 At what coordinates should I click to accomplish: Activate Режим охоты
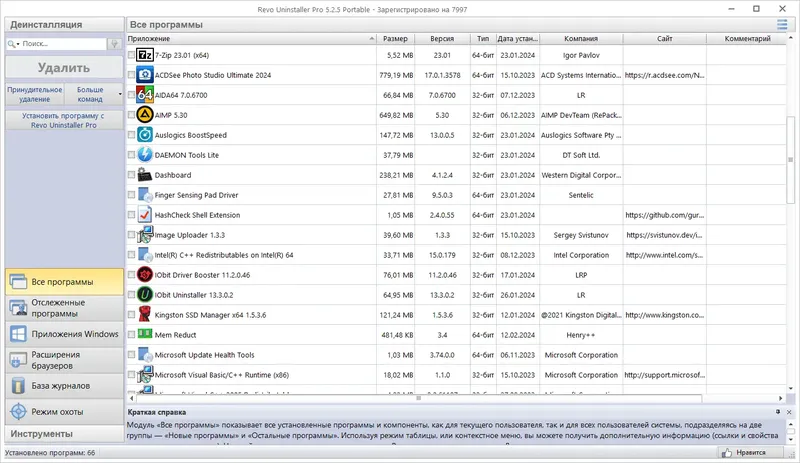tap(64, 411)
